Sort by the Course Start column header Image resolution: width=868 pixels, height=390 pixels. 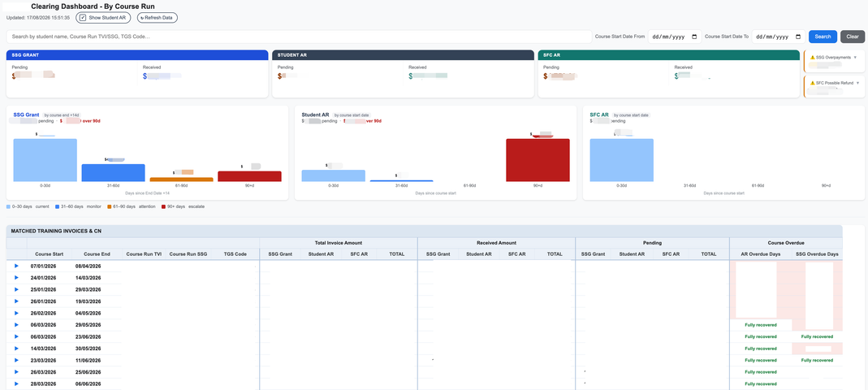tap(50, 254)
